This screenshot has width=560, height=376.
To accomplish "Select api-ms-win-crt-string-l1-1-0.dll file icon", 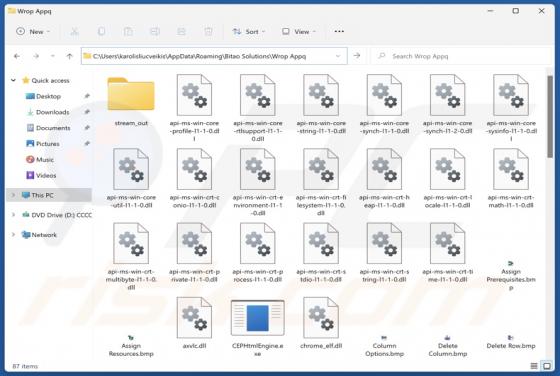I will tap(384, 243).
